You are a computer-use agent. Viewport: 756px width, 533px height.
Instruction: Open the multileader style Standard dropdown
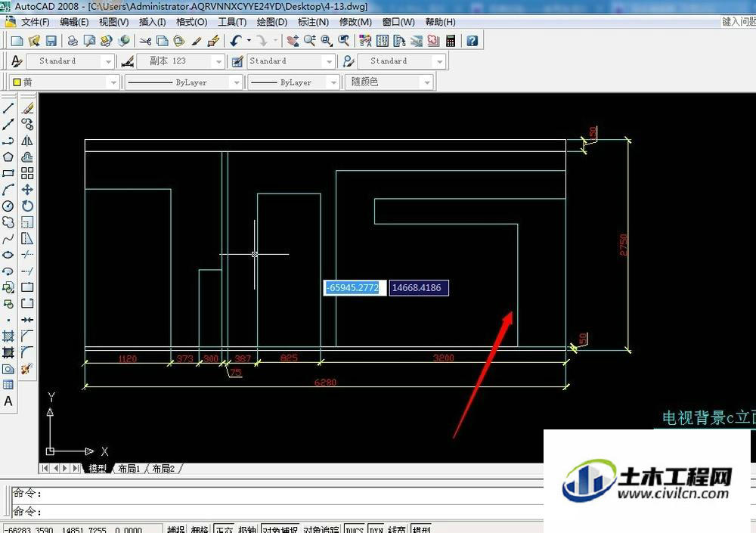point(439,61)
